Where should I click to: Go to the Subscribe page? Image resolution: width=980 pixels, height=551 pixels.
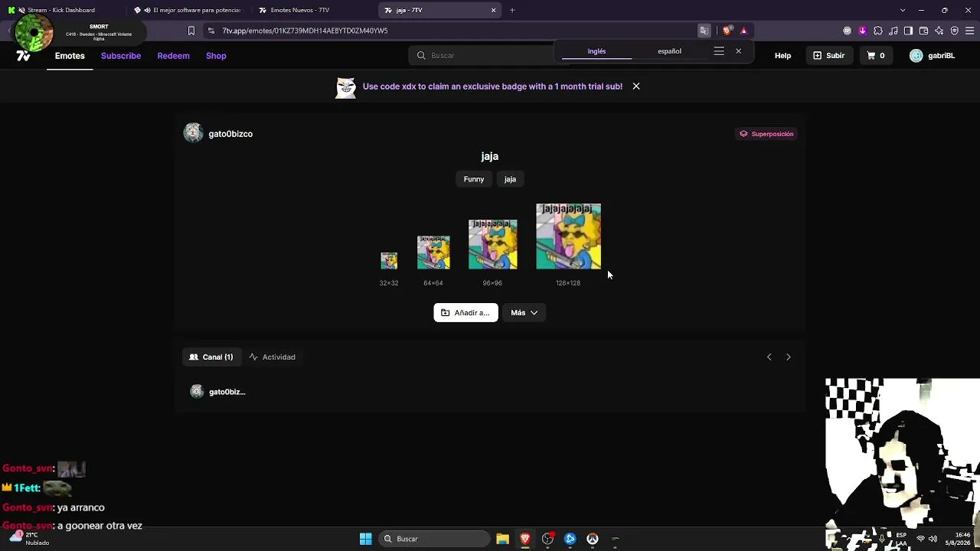121,56
